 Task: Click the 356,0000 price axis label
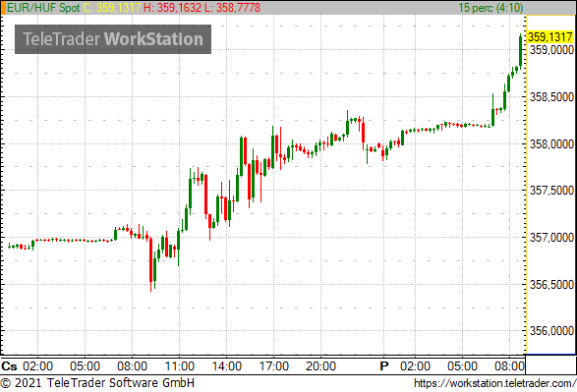click(551, 331)
